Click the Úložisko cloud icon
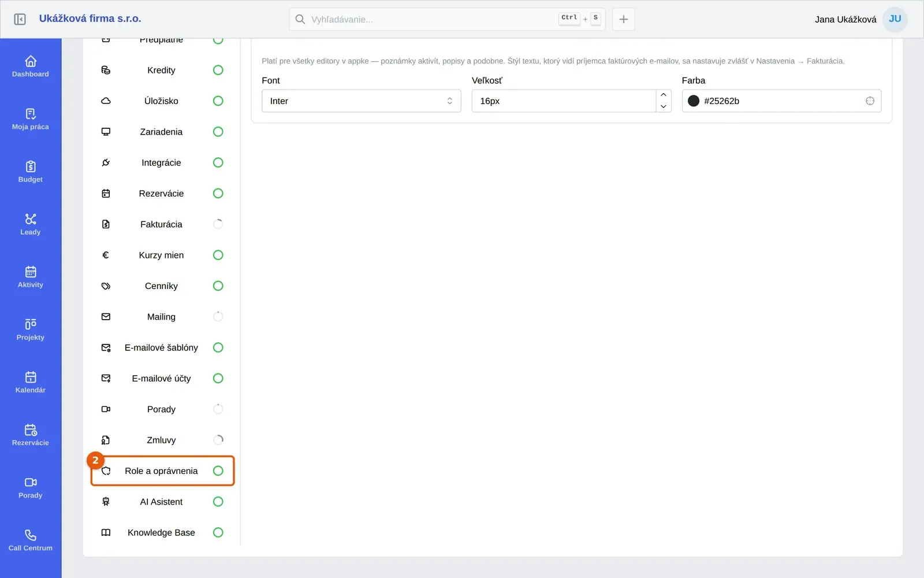This screenshot has height=578, width=924. (106, 101)
